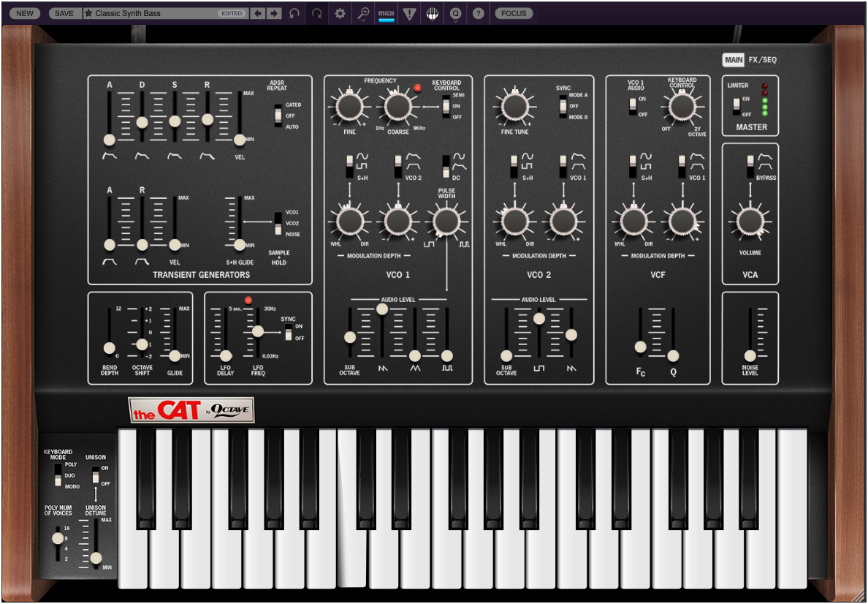Click the LFO Freq slider handle
The image size is (868, 604).
coord(257,331)
